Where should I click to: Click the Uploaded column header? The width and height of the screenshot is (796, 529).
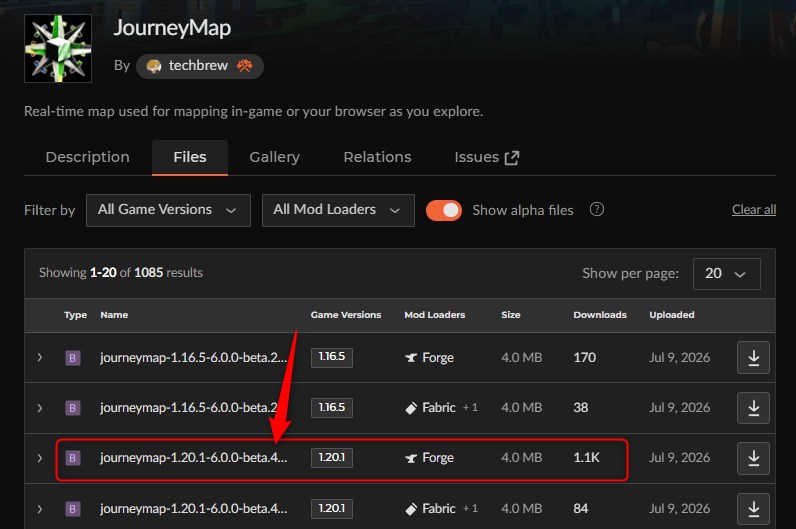672,315
